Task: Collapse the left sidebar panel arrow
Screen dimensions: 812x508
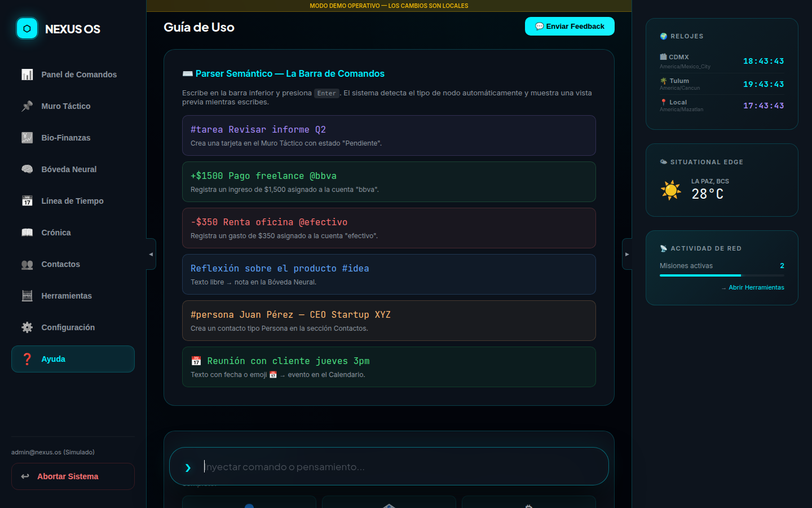Action: click(151, 254)
